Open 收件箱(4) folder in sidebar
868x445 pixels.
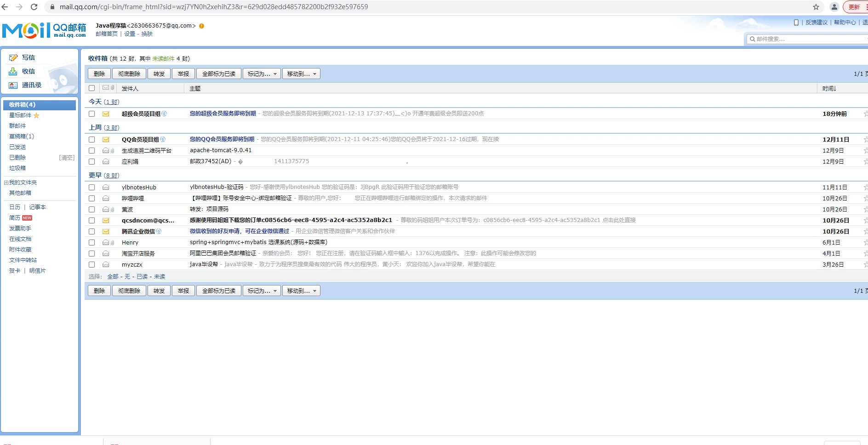[40, 105]
